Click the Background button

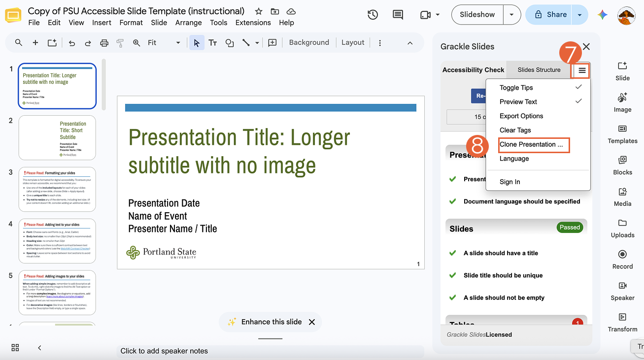click(309, 43)
